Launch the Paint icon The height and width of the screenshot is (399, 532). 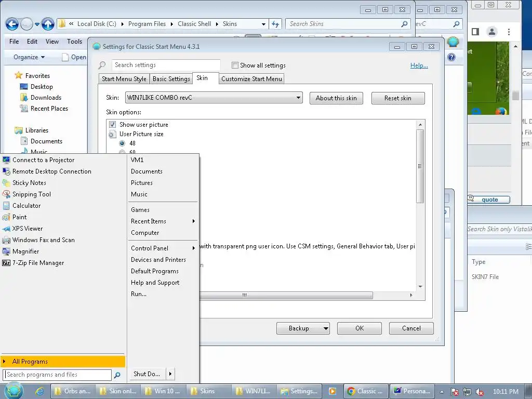click(6, 217)
